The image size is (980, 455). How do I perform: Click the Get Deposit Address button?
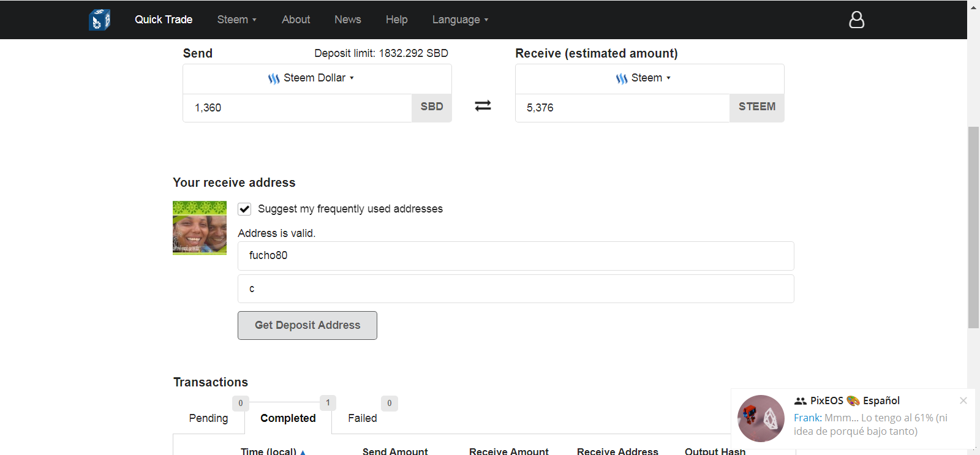(307, 325)
